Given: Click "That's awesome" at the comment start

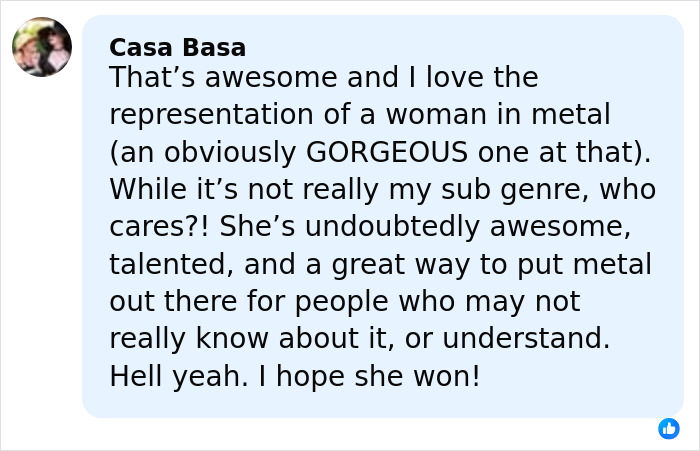Looking at the screenshot, I should (x=195, y=77).
